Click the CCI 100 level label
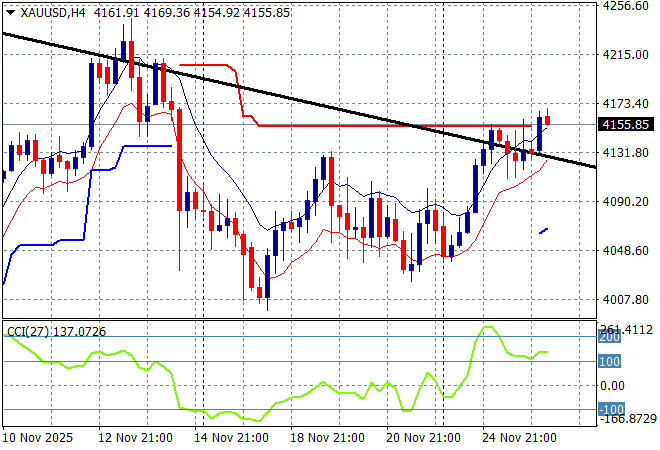 (x=609, y=361)
